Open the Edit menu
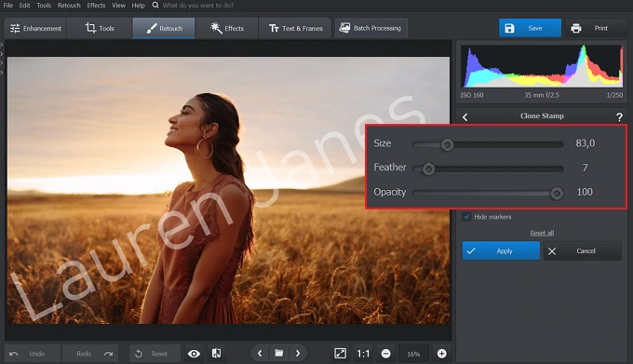This screenshot has height=364, width=633. [24, 6]
